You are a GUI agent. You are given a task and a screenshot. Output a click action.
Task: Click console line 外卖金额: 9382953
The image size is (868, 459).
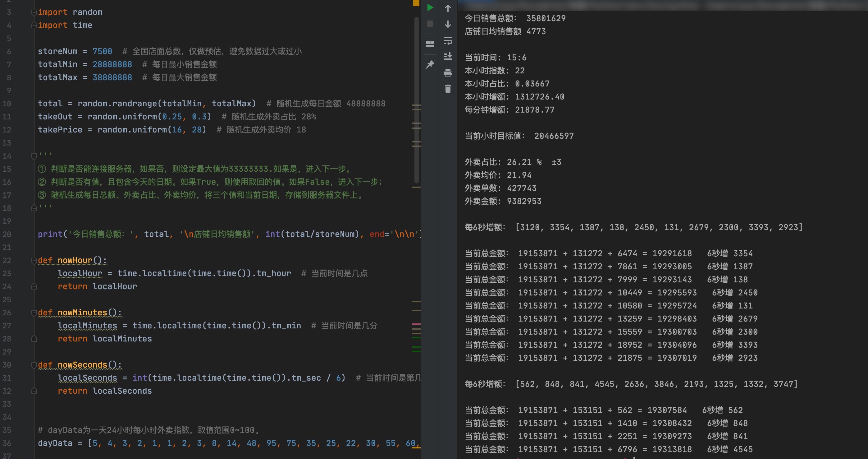[503, 201]
